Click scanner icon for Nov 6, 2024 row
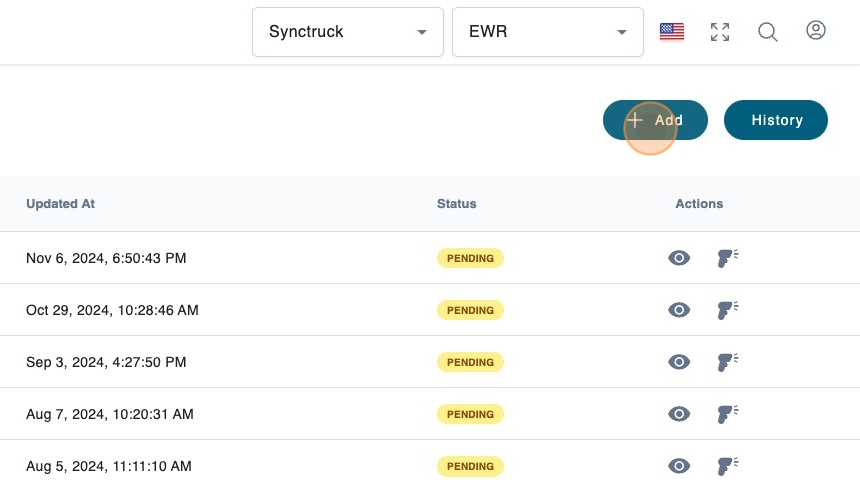 click(727, 258)
